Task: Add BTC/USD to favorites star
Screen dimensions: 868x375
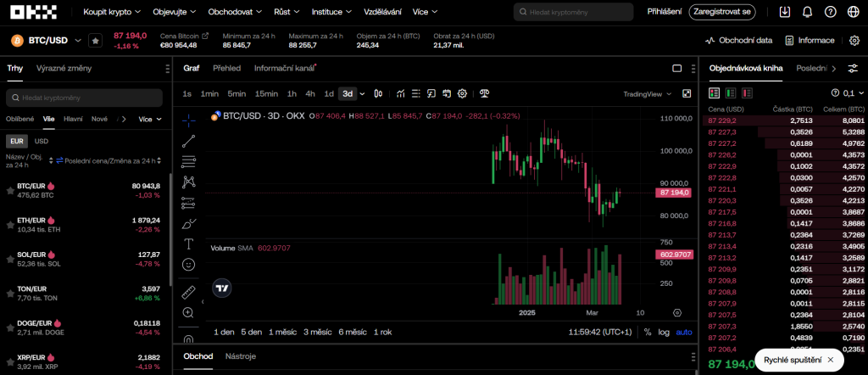Action: (95, 41)
